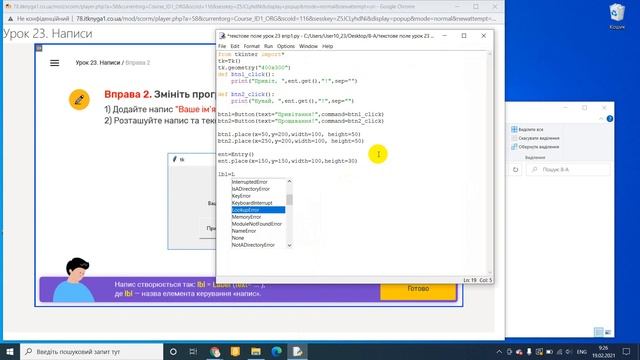Open File Explorer from the taskbar

(x=256, y=351)
